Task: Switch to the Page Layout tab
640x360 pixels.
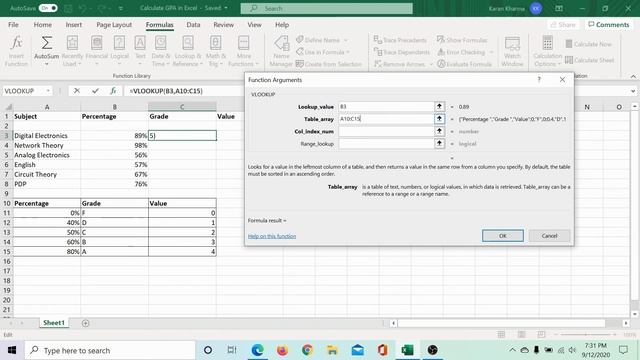Action: [114, 24]
